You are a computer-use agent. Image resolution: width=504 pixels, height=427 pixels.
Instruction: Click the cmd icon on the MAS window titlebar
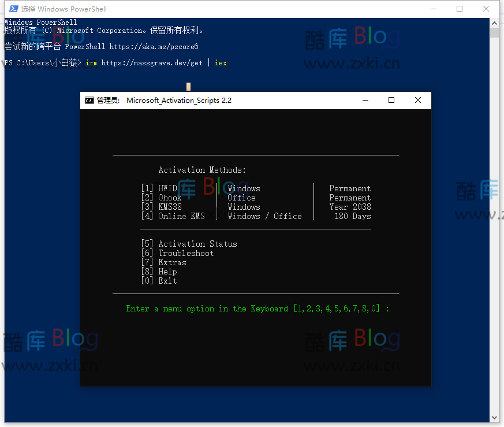click(89, 100)
